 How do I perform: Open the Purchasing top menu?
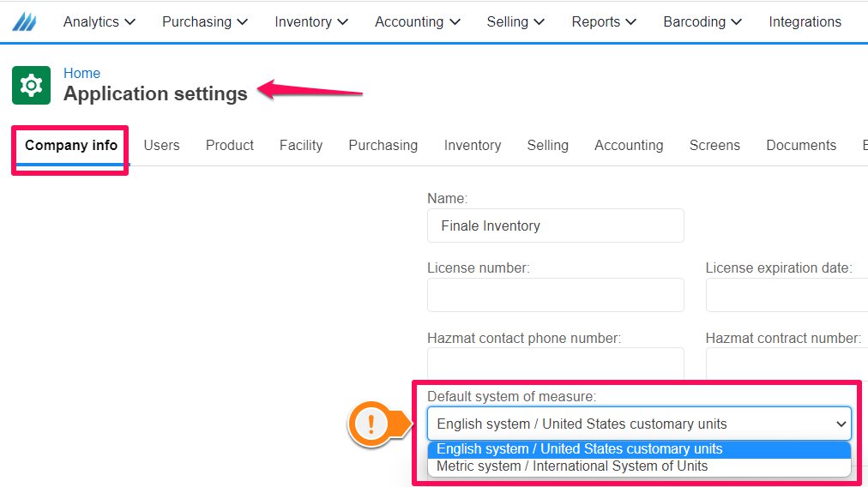pos(205,21)
